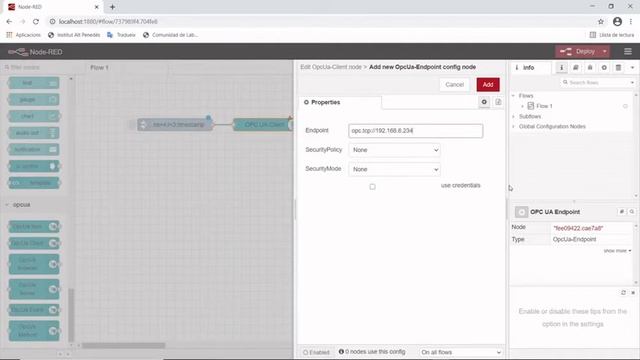
Task: Open the Debug messages bug icon tab
Action: (x=590, y=68)
